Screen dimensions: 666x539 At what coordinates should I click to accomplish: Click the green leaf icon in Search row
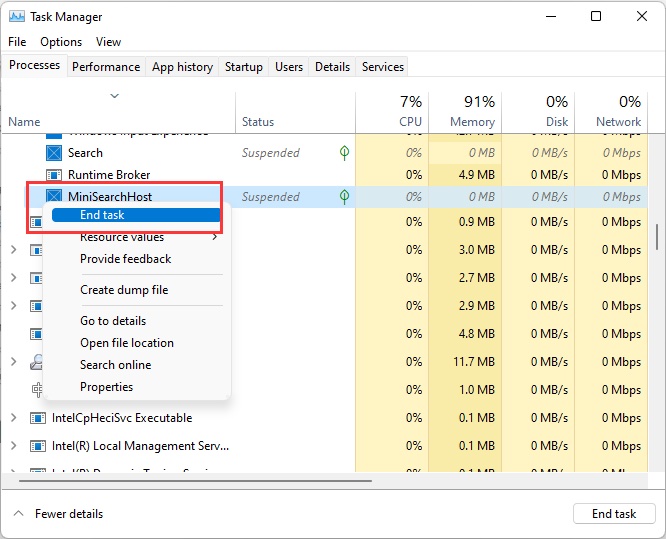(x=344, y=152)
